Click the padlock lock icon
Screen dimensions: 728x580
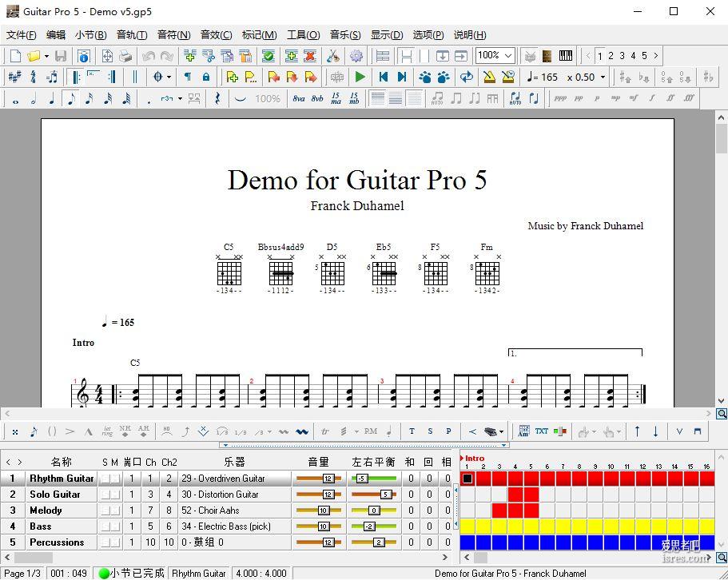coord(206,77)
